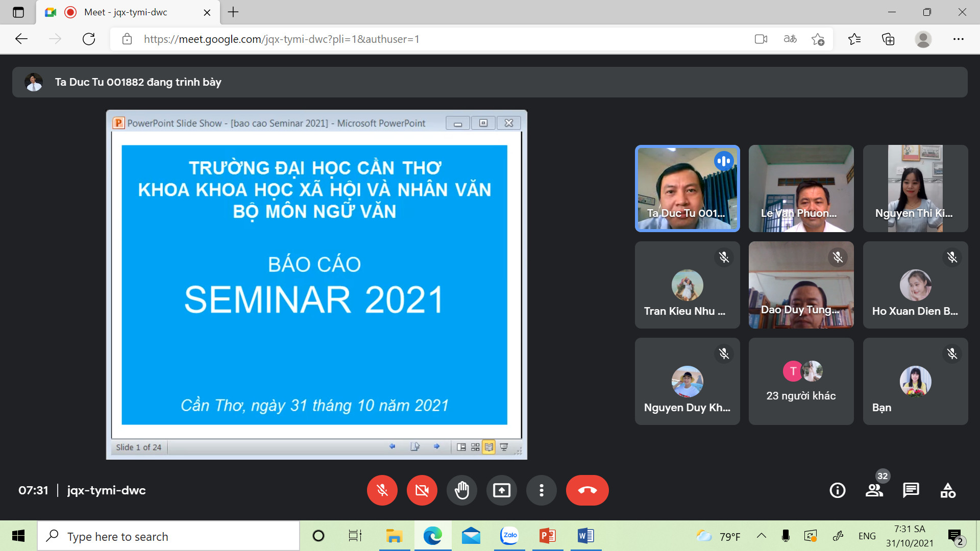Open a new browser tab
Viewport: 980px width, 551px height.
pos(233,12)
